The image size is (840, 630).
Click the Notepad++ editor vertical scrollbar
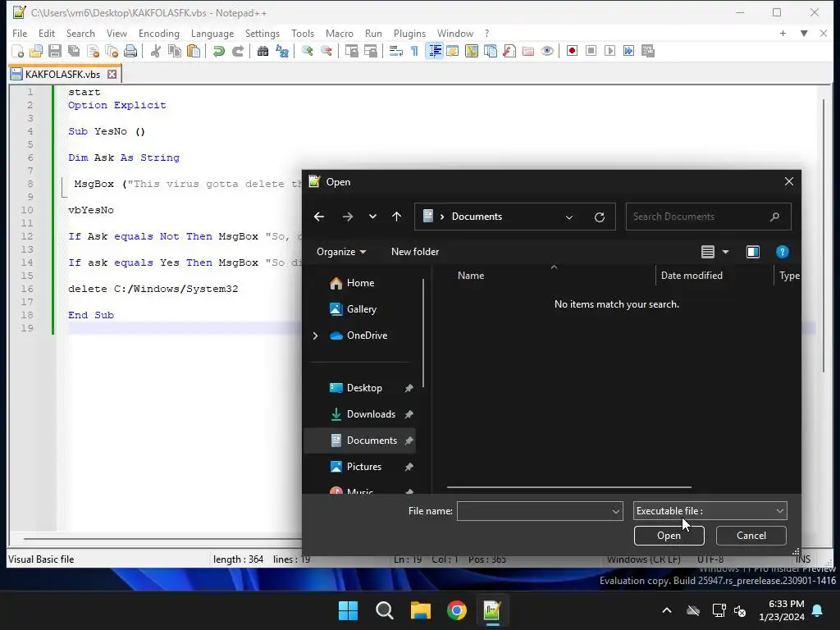point(824,235)
